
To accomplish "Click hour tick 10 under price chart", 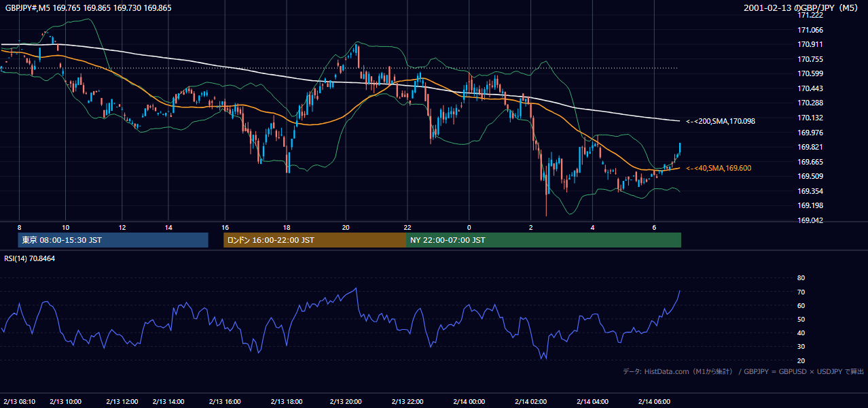I will [x=65, y=227].
